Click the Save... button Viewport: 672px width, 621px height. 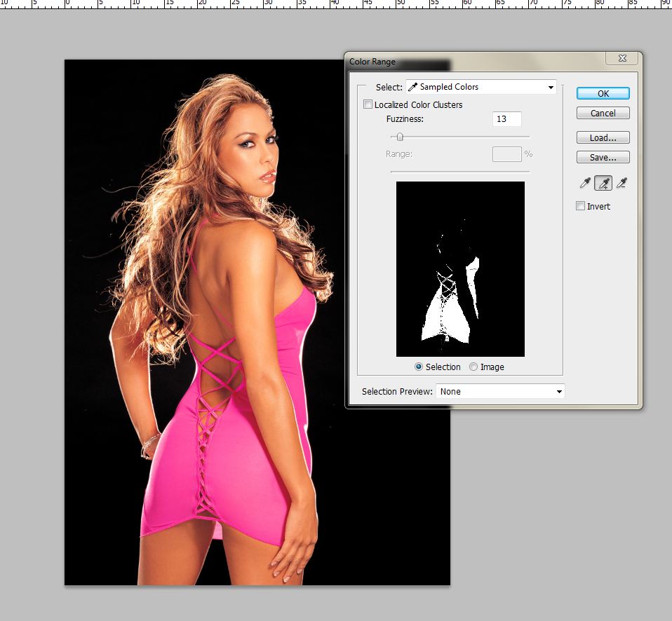pos(603,157)
